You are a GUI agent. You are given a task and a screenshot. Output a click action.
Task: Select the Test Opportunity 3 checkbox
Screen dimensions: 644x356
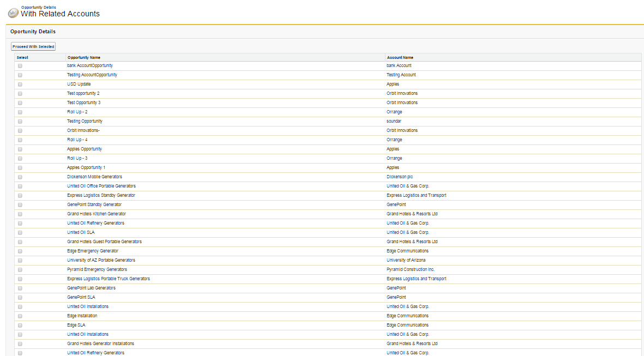(x=20, y=103)
